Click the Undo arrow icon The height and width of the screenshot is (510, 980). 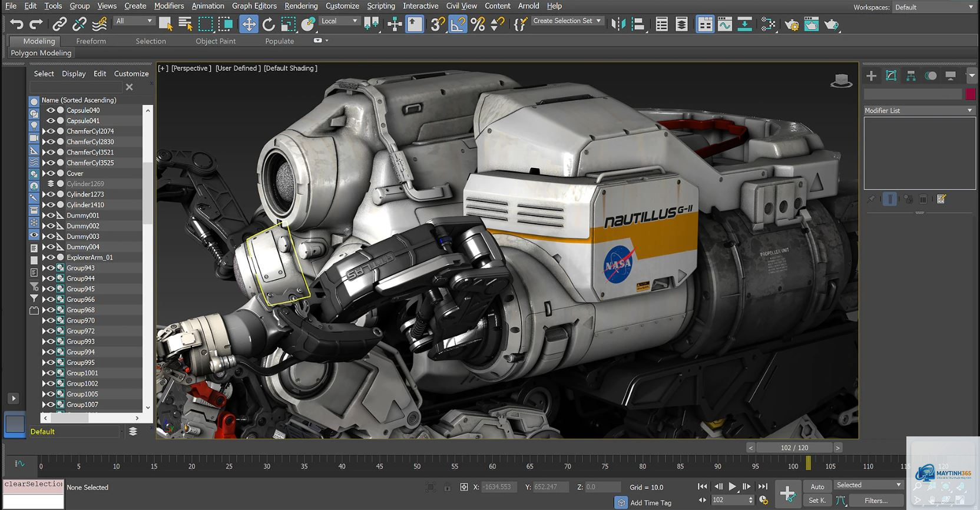(16, 24)
